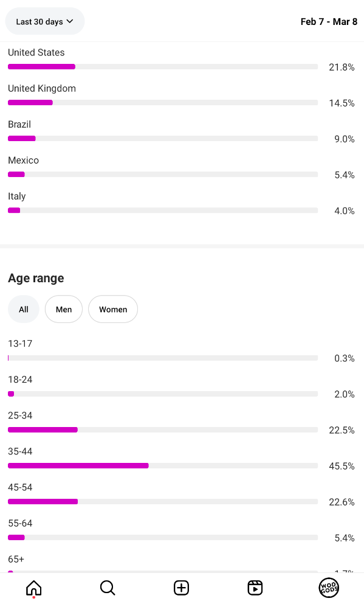The image size is (364, 601).
Task: Open the Search magnifier icon
Action: pos(108,588)
